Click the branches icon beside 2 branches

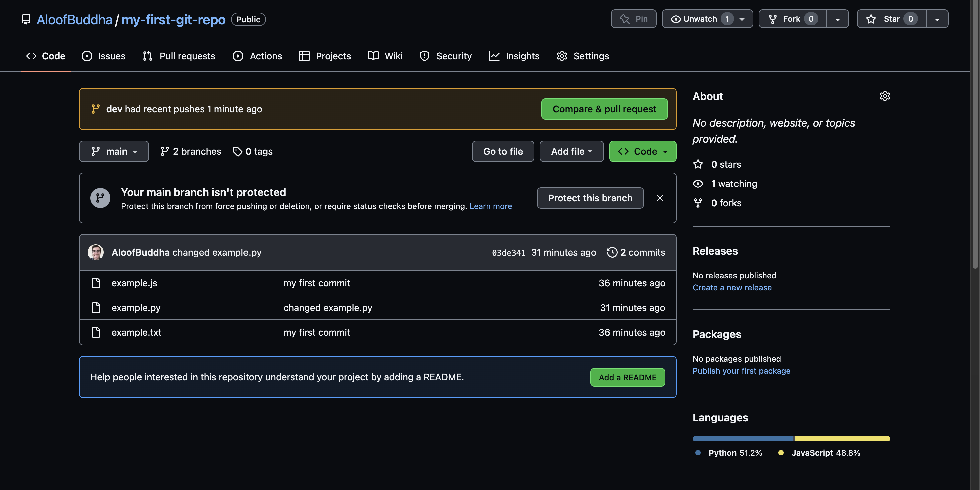[x=165, y=151]
